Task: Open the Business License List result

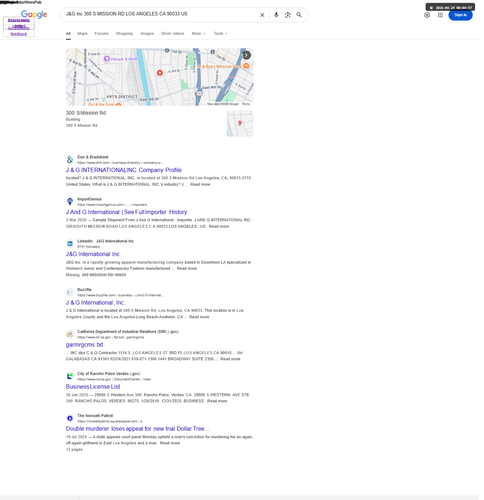Action: [93, 387]
